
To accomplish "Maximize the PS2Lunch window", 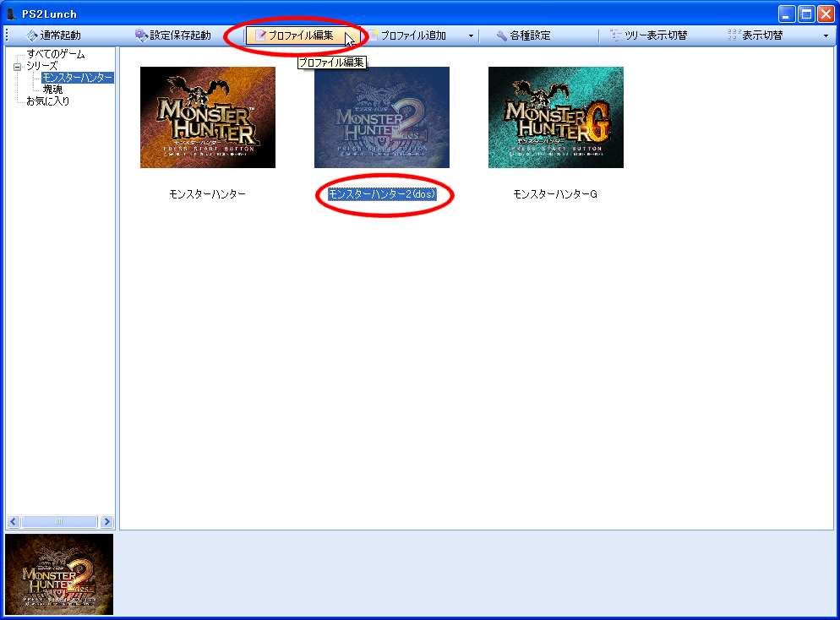I will point(806,14).
